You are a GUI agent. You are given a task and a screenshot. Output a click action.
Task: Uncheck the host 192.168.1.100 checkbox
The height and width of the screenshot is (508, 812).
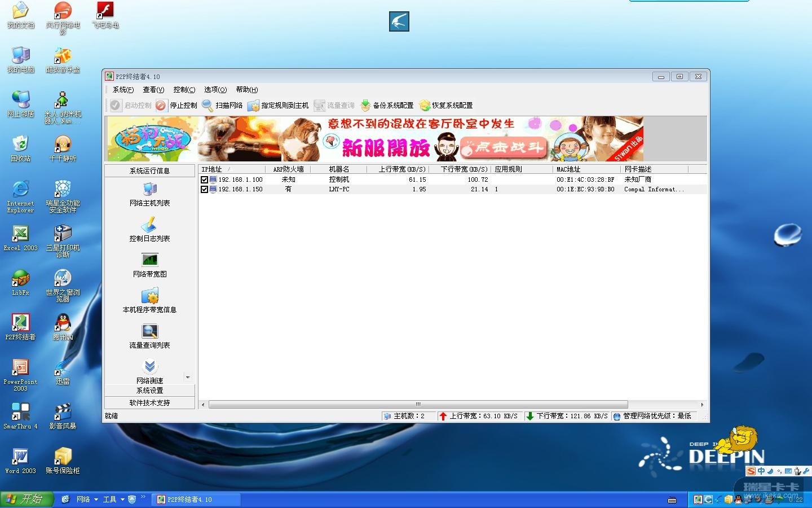click(204, 179)
